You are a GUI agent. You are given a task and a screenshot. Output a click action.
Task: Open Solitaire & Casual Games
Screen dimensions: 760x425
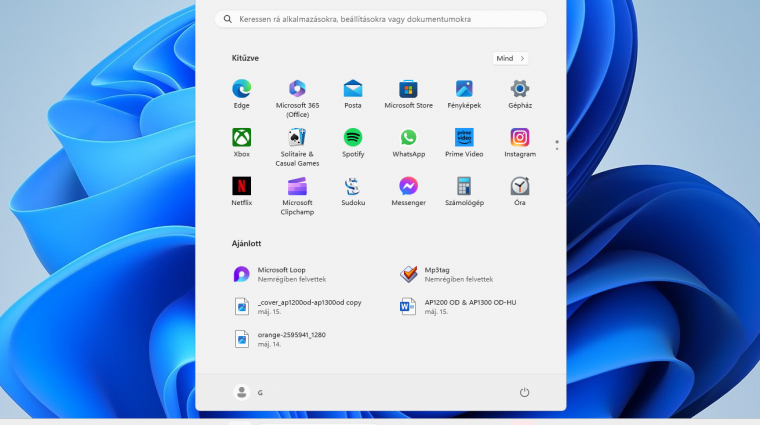[x=297, y=147]
